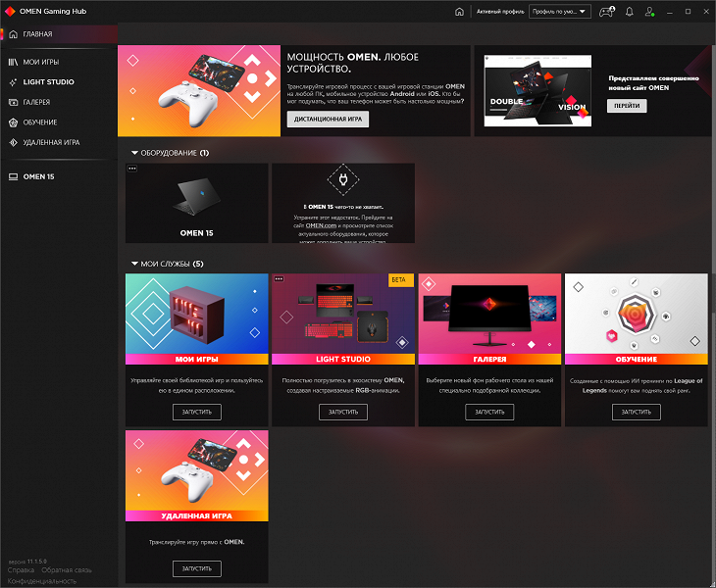
Task: Click the OMEN 15 laptop thumbnail card
Action: click(x=197, y=203)
